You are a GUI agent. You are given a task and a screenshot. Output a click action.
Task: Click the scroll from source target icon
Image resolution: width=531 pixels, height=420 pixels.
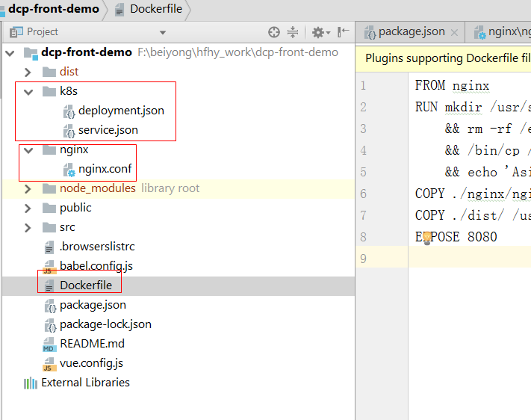pyautogui.click(x=273, y=32)
